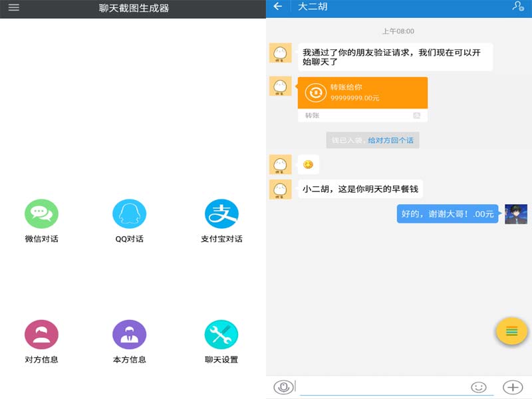The image size is (532, 399).
Task: Select the 大二胡 chat title bar
Action: tap(313, 9)
